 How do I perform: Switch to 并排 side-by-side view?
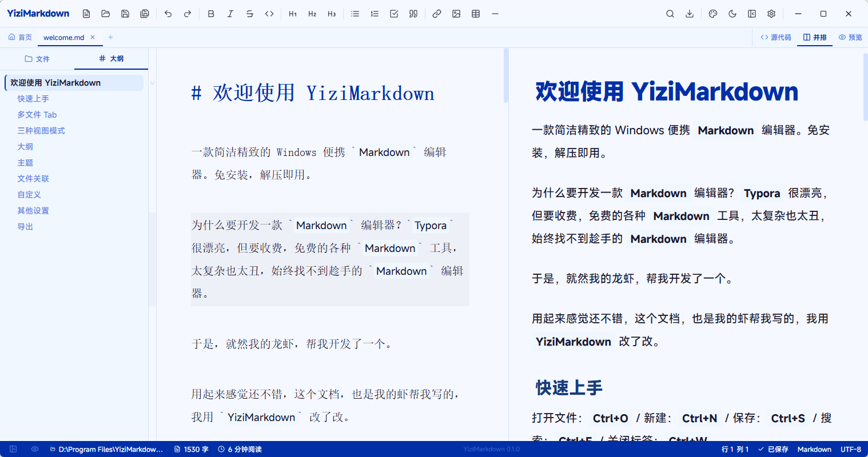[815, 37]
